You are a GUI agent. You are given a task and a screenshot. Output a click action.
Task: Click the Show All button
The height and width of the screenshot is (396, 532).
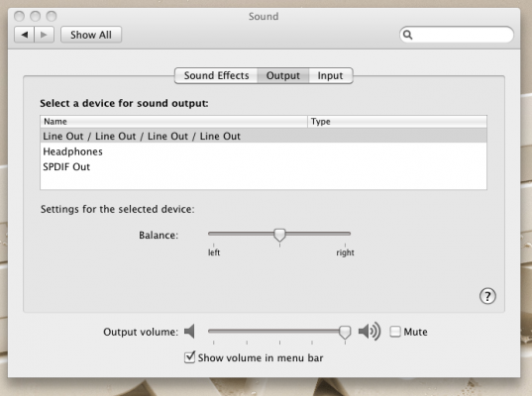click(x=91, y=35)
